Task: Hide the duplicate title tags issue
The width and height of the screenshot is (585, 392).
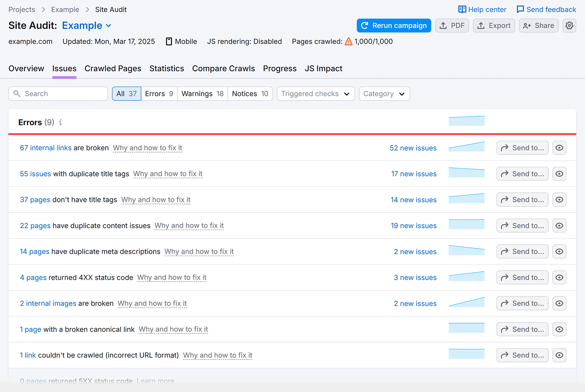Action: 559,174
